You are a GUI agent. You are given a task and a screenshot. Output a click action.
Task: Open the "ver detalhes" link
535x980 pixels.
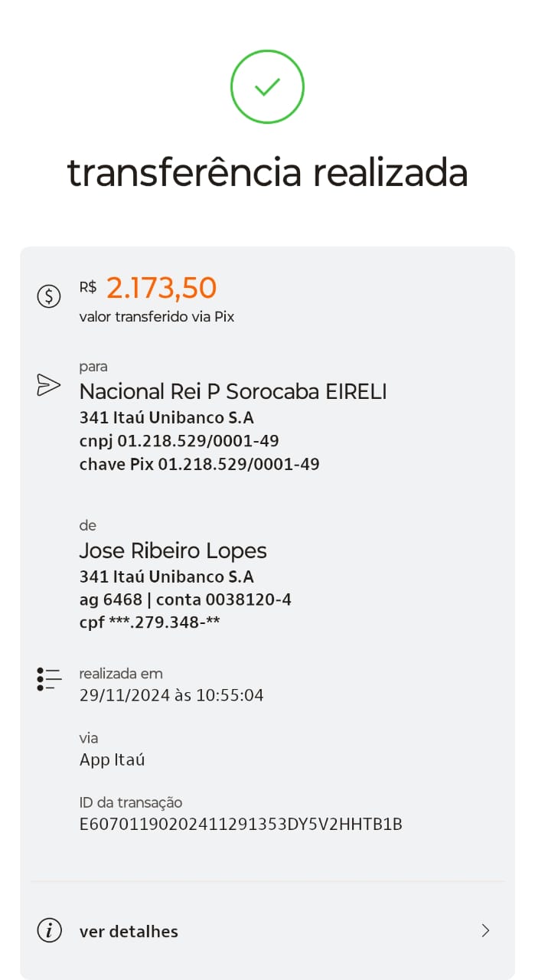(x=129, y=932)
